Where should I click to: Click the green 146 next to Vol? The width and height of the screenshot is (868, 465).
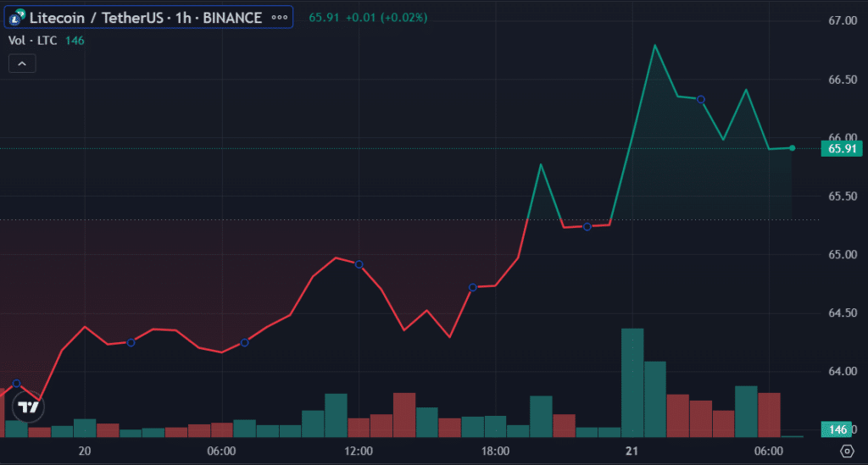(x=75, y=41)
